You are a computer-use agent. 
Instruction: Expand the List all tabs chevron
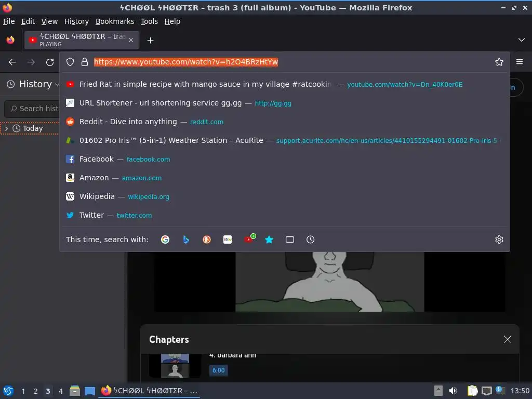(522, 40)
